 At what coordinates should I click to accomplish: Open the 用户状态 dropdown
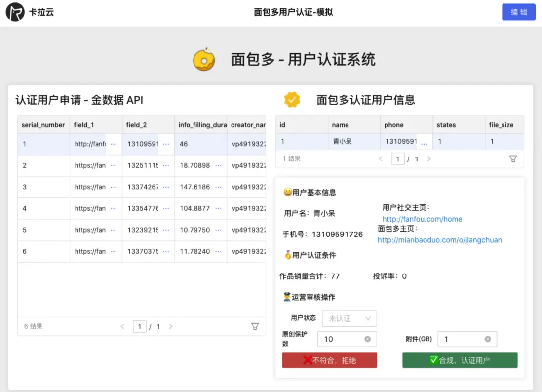(x=349, y=318)
